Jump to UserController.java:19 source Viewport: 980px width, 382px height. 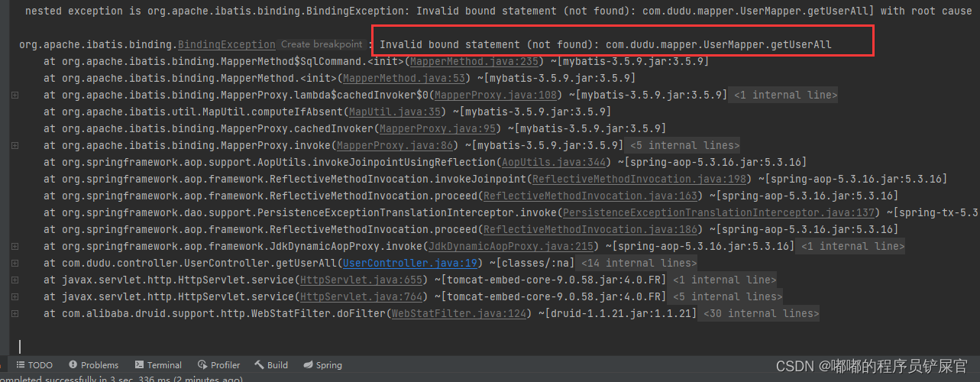[410, 263]
